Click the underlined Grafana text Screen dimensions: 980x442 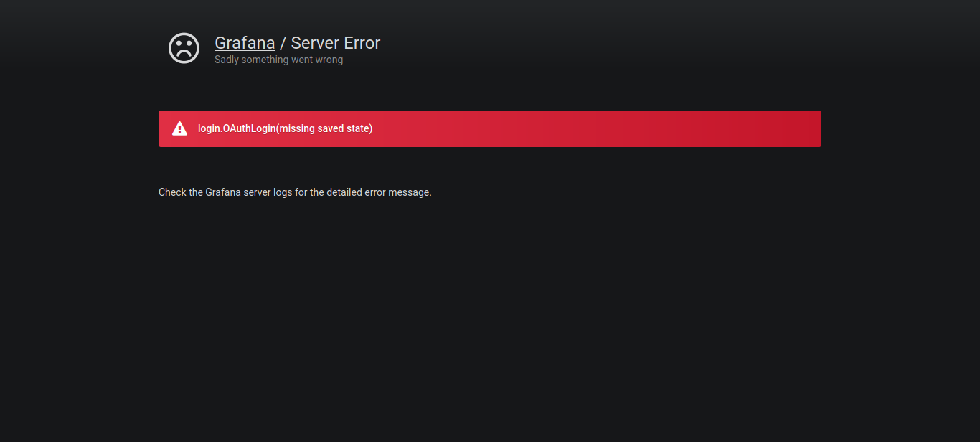(x=245, y=43)
